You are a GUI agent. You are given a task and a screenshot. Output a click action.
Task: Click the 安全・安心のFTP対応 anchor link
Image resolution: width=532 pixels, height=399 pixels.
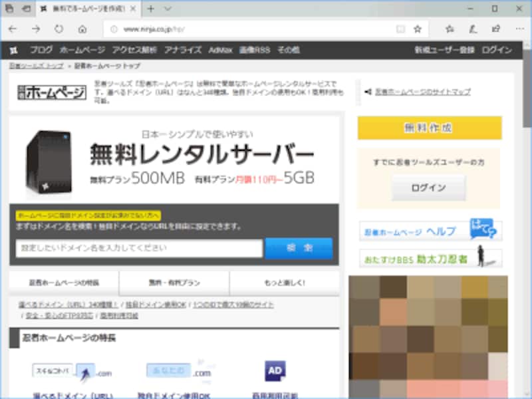59,316
